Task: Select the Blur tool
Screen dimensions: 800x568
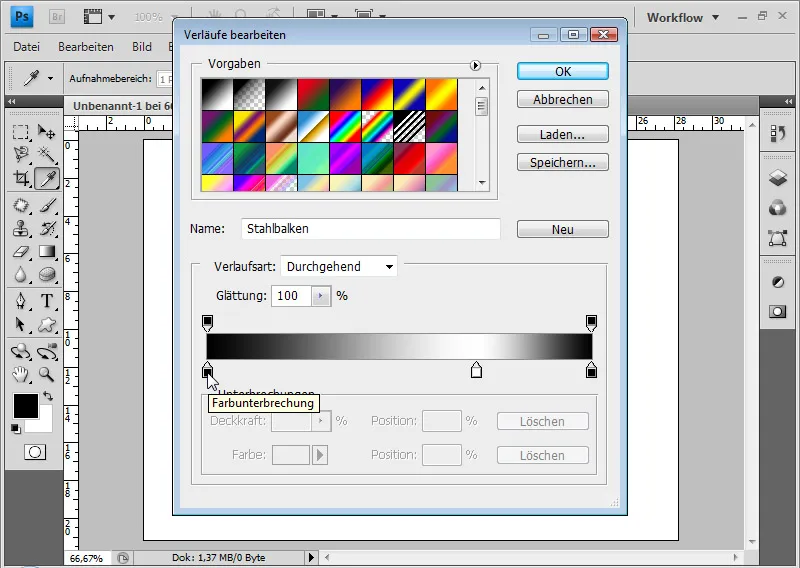Action: click(20, 275)
